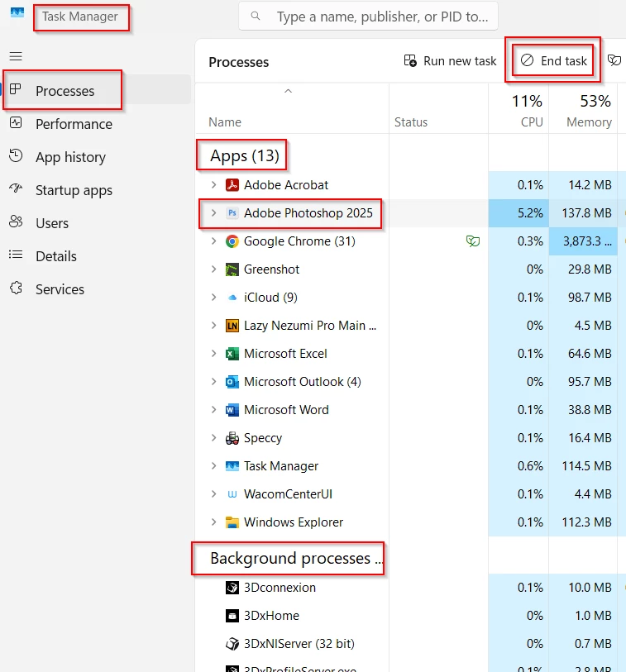This screenshot has height=672, width=626.
Task: Expand the Lazy Nezumi Pro process group
Action: [x=213, y=326]
